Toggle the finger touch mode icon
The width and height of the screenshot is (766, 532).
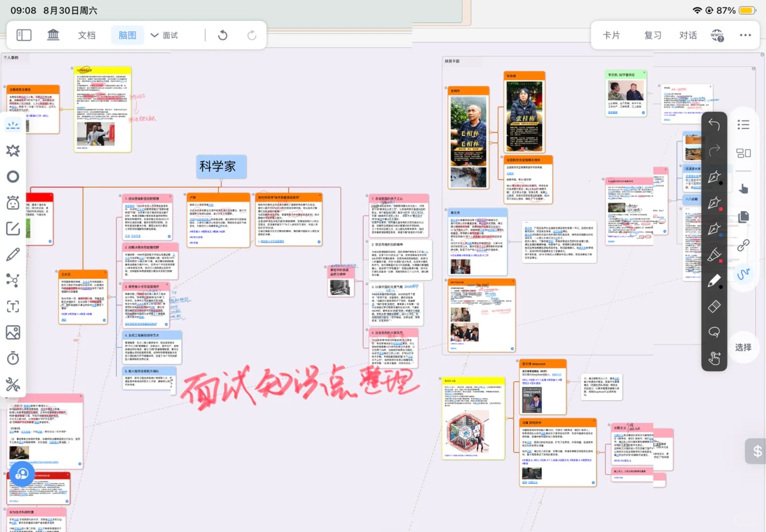743,188
